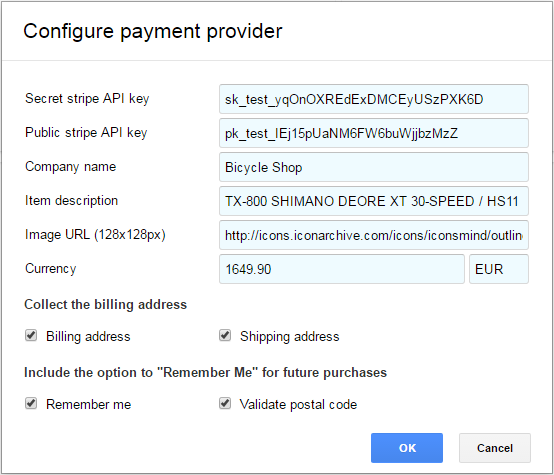Click the Shipping address label text
The width and height of the screenshot is (554, 475).
pyautogui.click(x=290, y=336)
